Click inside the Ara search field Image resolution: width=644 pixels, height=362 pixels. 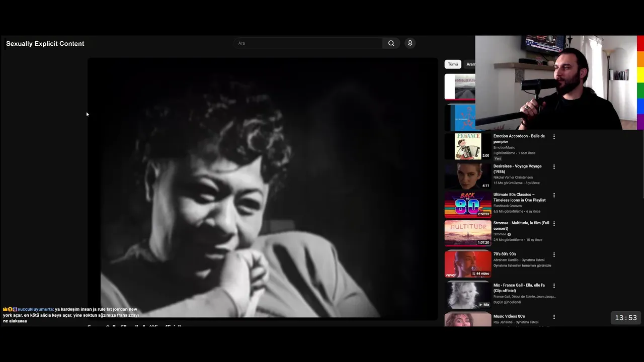pos(308,43)
